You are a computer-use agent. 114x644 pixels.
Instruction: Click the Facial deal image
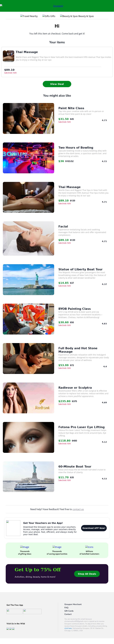click(x=28, y=238)
